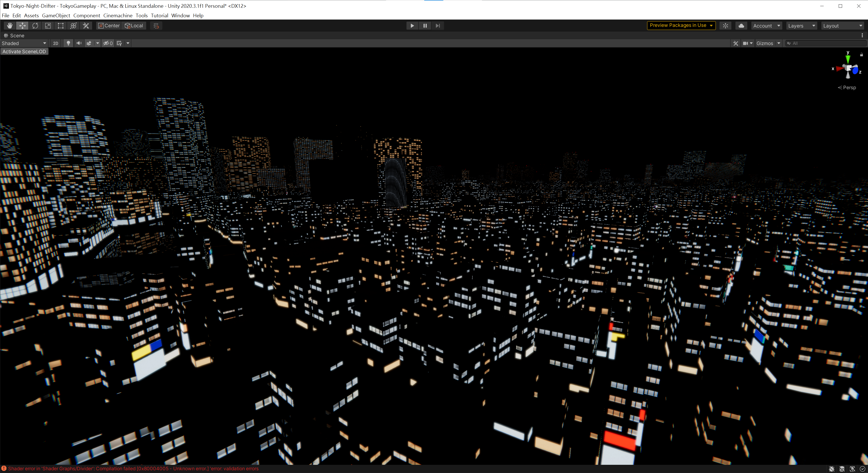Select the Move tool

click(x=22, y=26)
